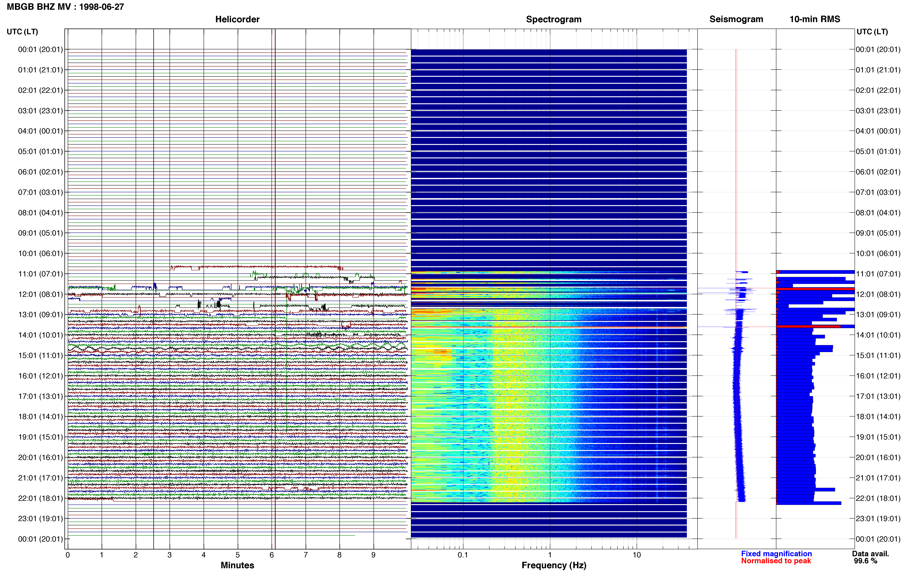
Task: Click right-axis time label '18:01 (14:01)'
Action: (x=878, y=417)
